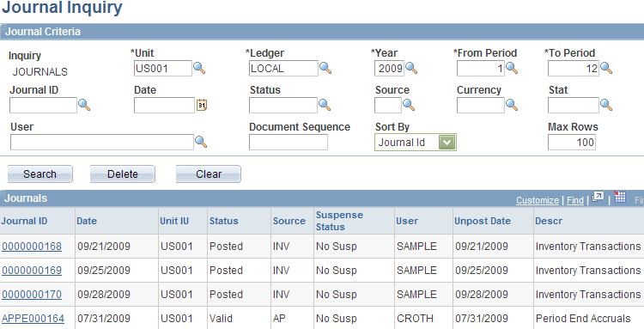The width and height of the screenshot is (644, 329).
Task: Click the Customize link
Action: 538,200
